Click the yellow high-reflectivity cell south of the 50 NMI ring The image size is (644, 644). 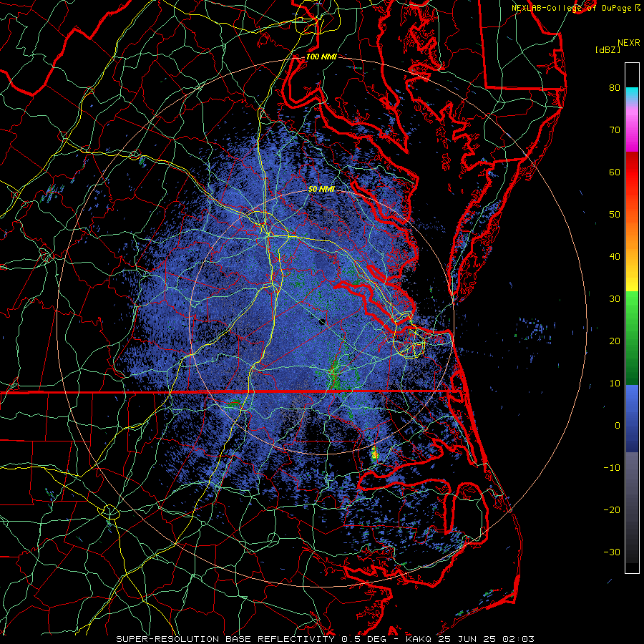(374, 454)
